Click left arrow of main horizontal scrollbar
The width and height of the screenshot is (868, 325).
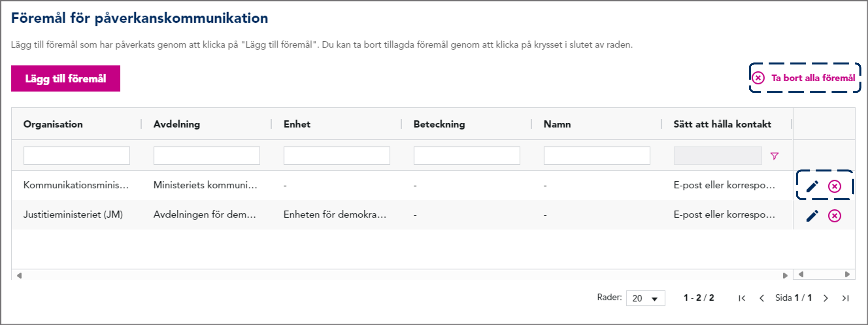tap(19, 275)
